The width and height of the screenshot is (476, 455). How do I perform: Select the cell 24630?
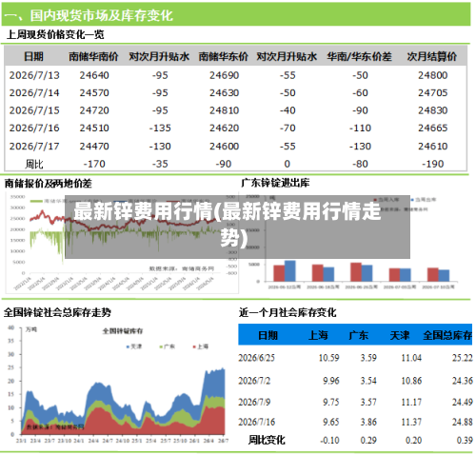[224, 92]
